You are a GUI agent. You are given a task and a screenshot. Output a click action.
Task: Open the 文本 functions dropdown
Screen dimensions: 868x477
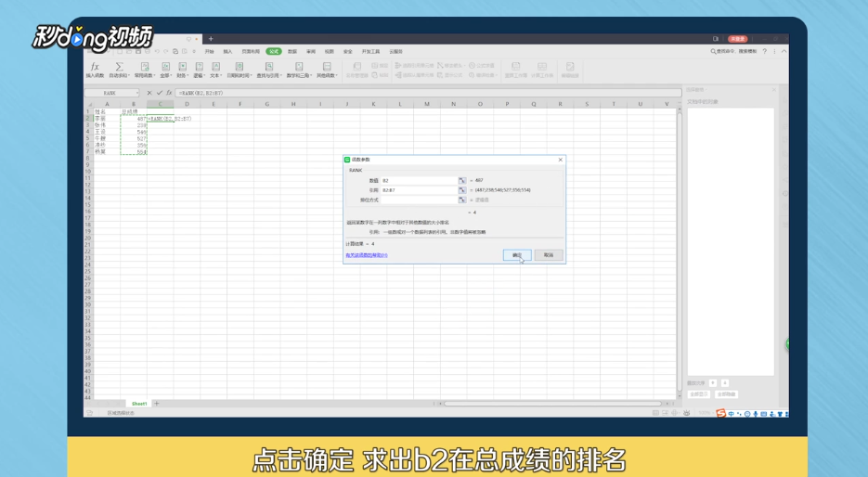coord(214,70)
